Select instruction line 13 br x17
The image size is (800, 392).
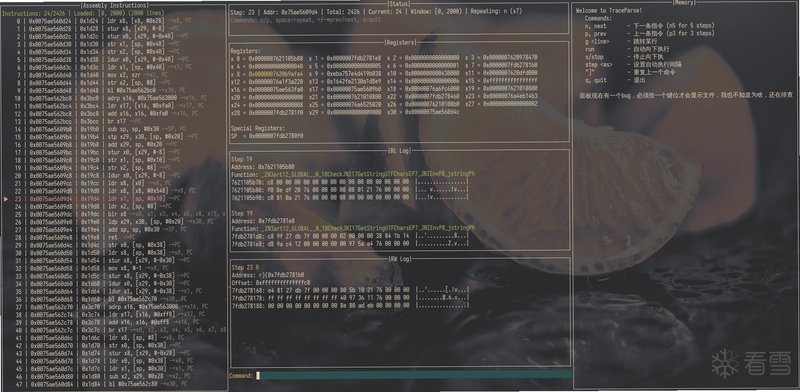tap(88, 121)
